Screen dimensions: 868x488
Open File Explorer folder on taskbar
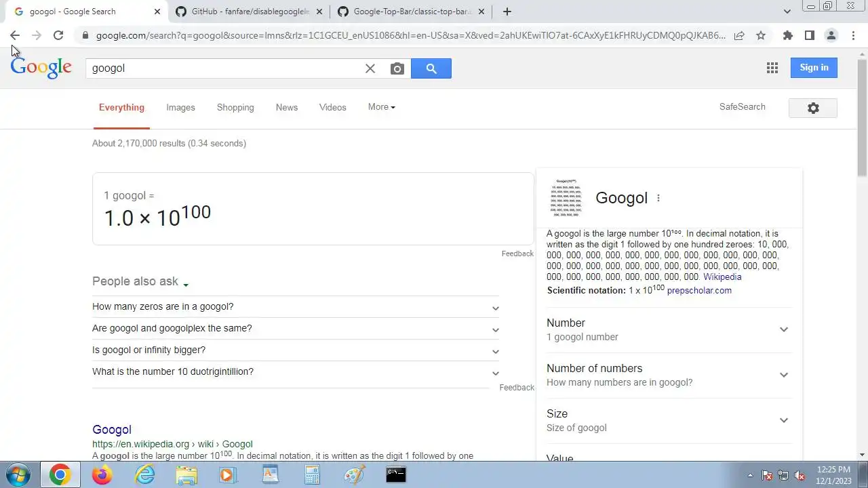186,474
